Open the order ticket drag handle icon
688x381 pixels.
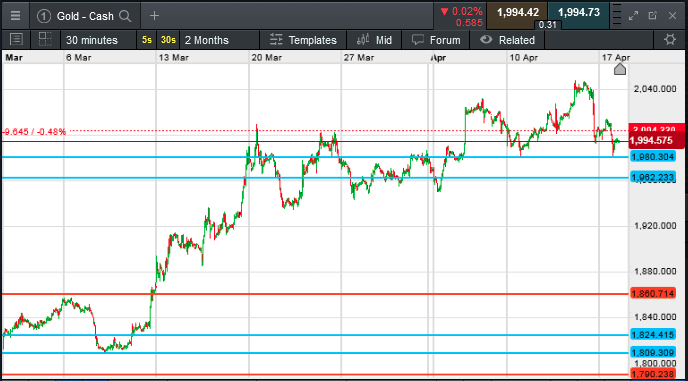pyautogui.click(x=616, y=16)
